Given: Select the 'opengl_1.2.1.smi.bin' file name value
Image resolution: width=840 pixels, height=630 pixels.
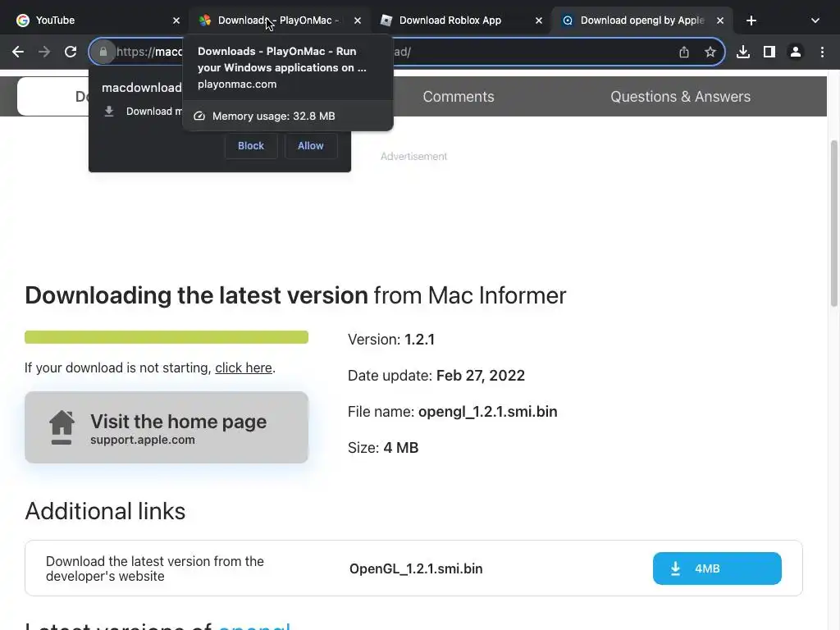Looking at the screenshot, I should (487, 412).
